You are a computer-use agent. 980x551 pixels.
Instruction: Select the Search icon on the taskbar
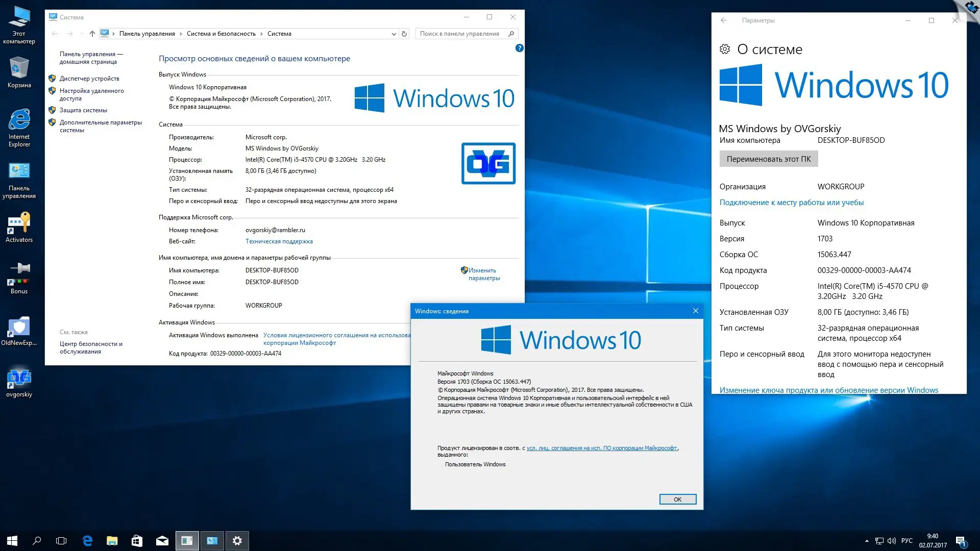(36, 540)
